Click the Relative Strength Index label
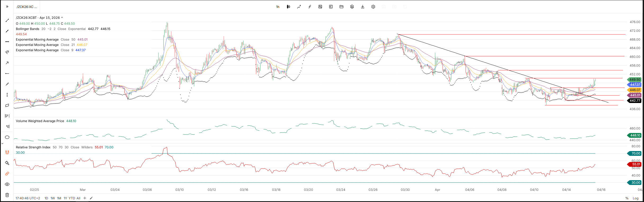Image resolution: width=644 pixels, height=202 pixels. click(x=33, y=147)
